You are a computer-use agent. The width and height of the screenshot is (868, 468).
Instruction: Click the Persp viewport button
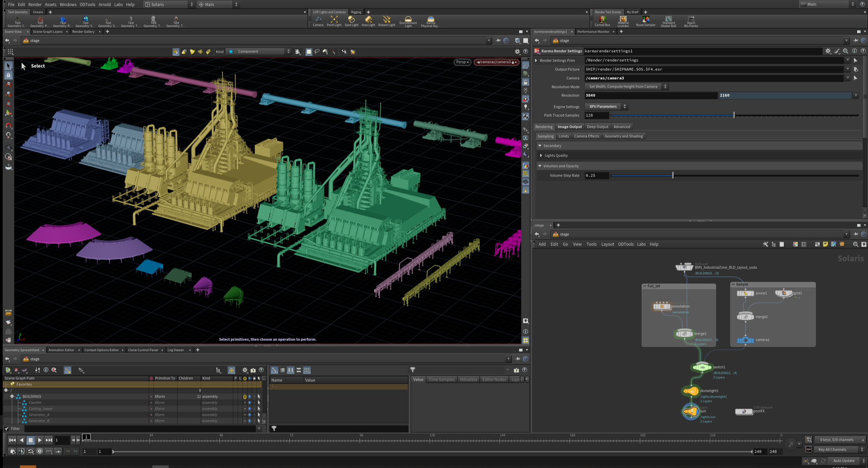pyautogui.click(x=462, y=62)
